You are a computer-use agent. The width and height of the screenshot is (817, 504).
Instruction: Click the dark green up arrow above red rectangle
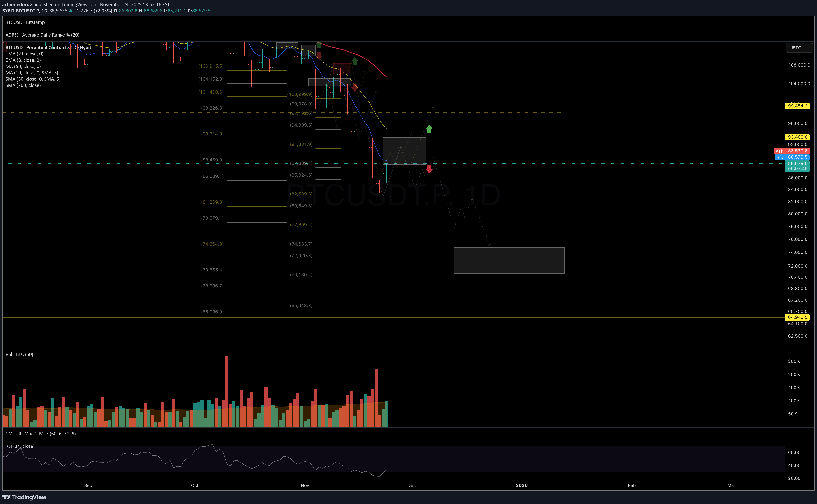click(355, 61)
